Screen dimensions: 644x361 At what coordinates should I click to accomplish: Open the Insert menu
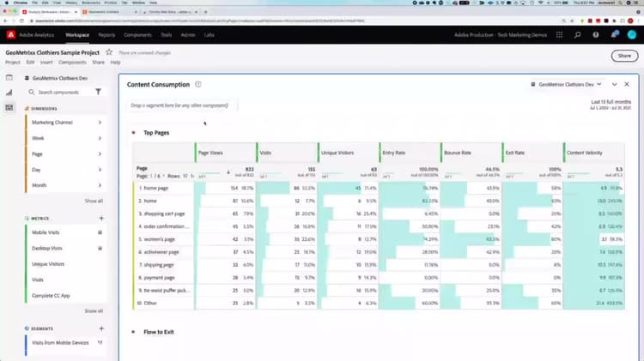tap(46, 63)
